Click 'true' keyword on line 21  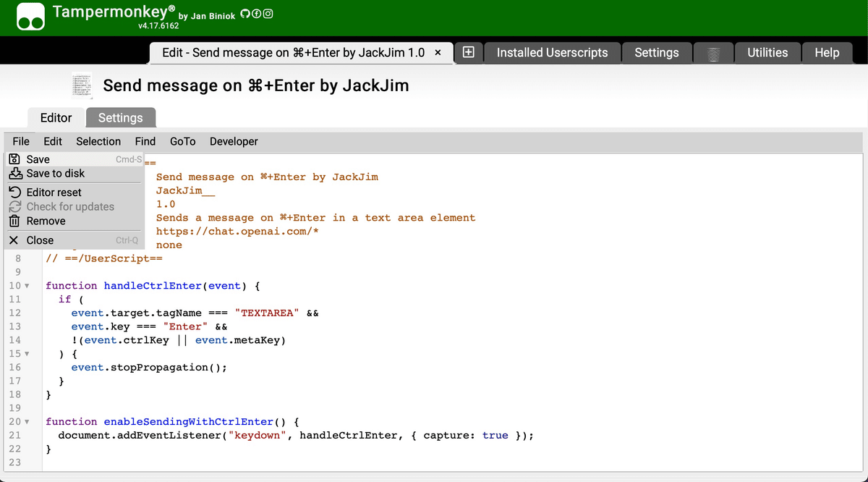tap(495, 436)
